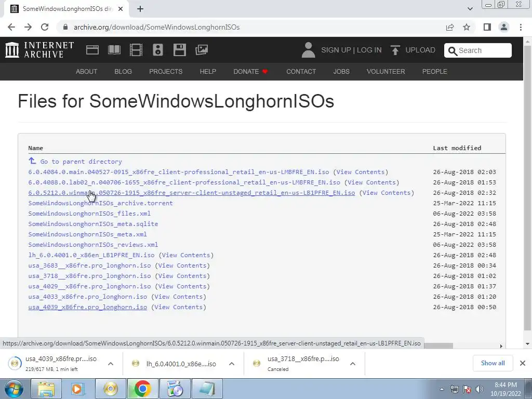Click the LOG IN link
The height and width of the screenshot is (399, 532).
coord(369,50)
